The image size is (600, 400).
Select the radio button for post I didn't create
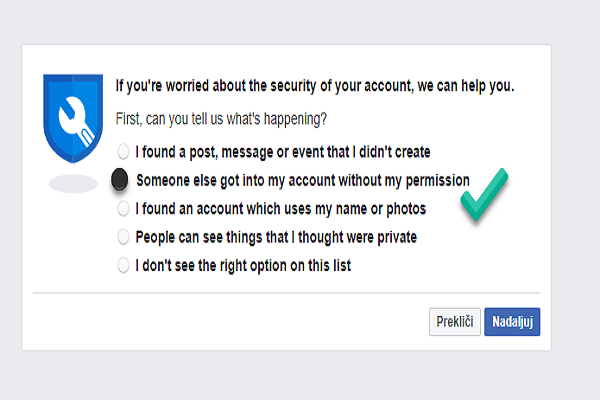pyautogui.click(x=123, y=152)
